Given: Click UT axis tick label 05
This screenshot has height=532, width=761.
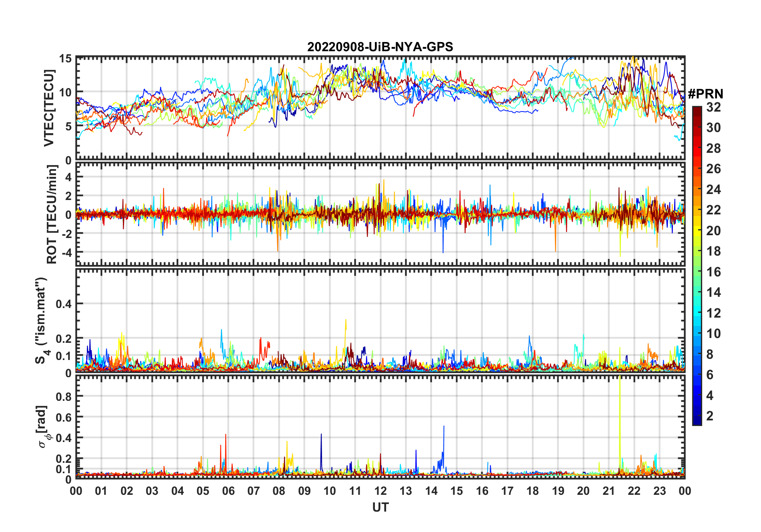Looking at the screenshot, I should coord(203,490).
